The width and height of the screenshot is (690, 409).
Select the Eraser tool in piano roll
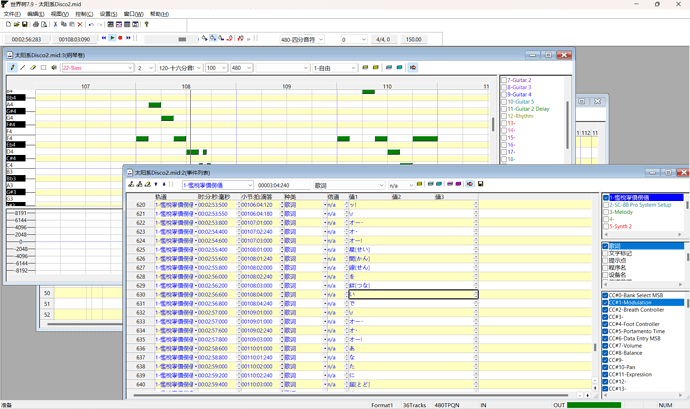click(x=33, y=67)
